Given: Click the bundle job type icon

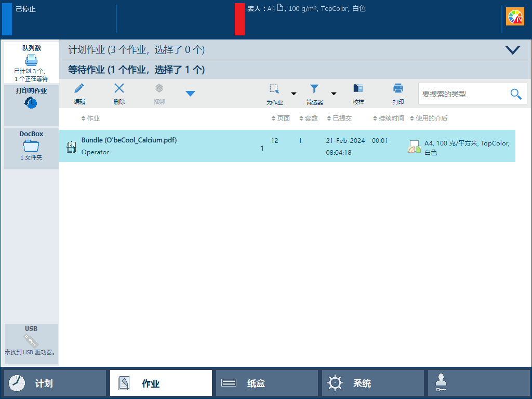Looking at the screenshot, I should point(71,147).
